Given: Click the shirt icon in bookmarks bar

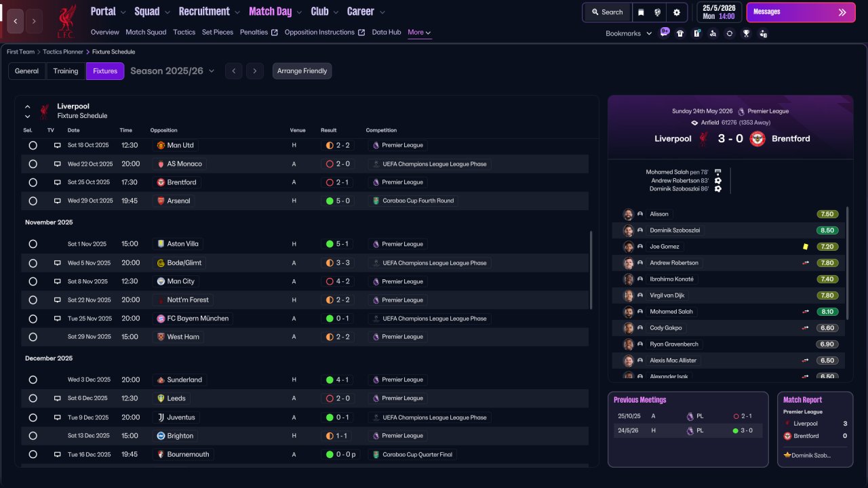Looking at the screenshot, I should 680,33.
